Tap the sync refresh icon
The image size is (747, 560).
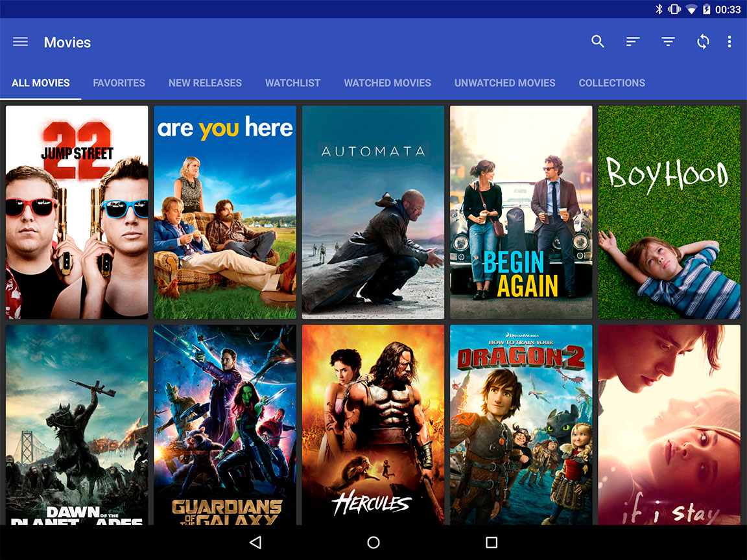pos(703,42)
